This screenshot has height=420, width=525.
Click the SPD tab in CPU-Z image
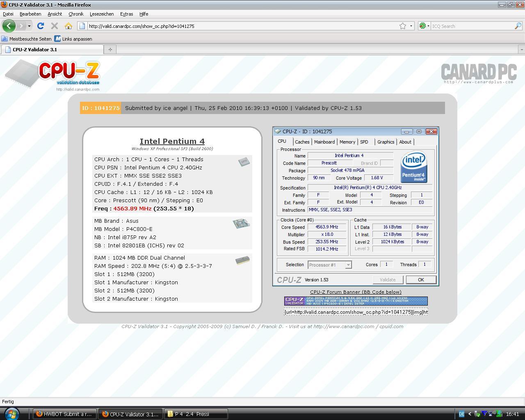coord(364,142)
